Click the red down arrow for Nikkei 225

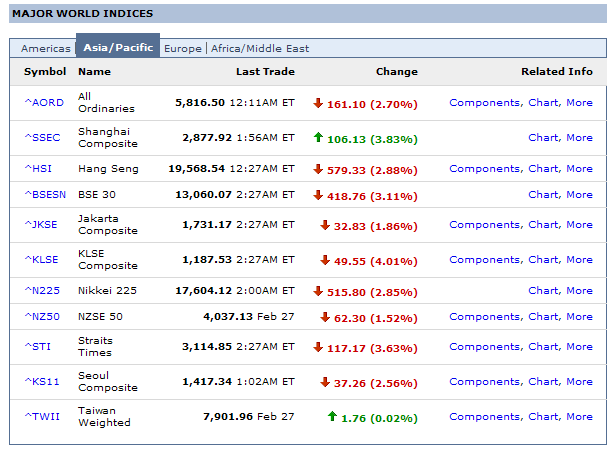coord(318,291)
